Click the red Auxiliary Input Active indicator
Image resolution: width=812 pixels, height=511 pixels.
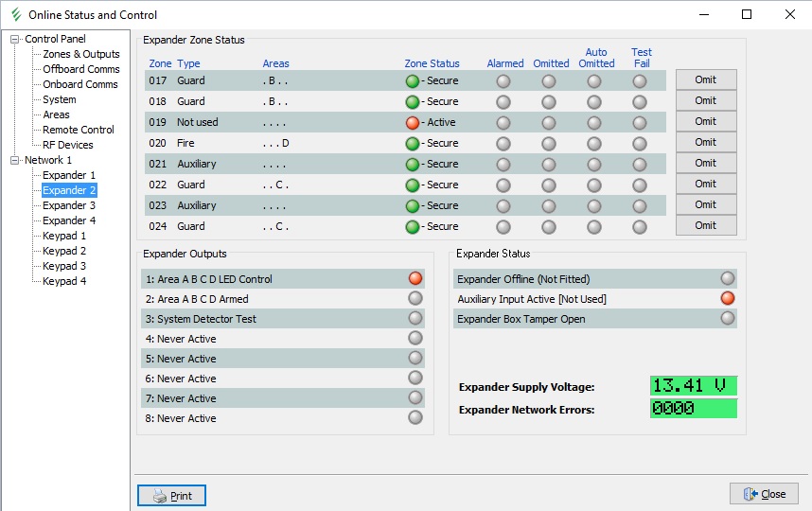(x=727, y=298)
